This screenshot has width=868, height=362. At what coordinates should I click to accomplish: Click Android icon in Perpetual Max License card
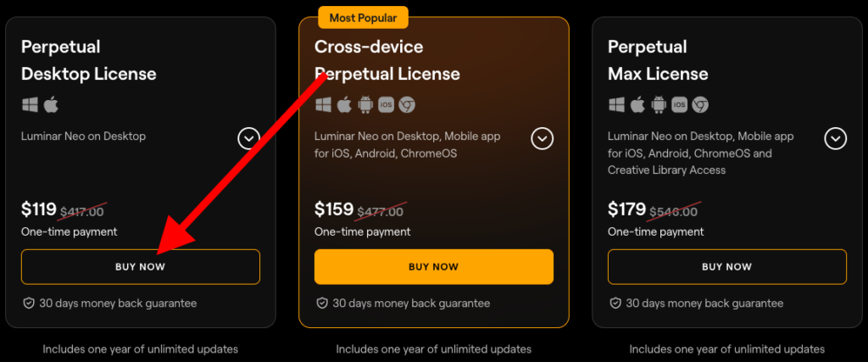click(x=659, y=105)
